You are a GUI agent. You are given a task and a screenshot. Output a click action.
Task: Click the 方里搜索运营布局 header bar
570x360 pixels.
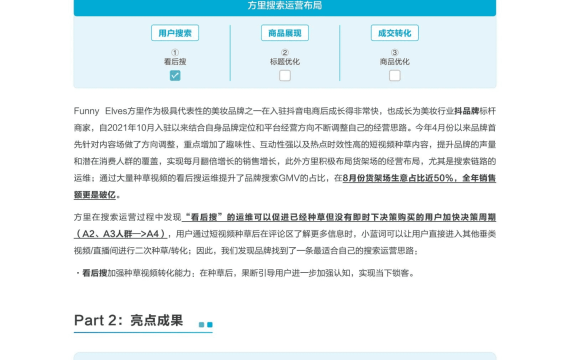(285, 7)
